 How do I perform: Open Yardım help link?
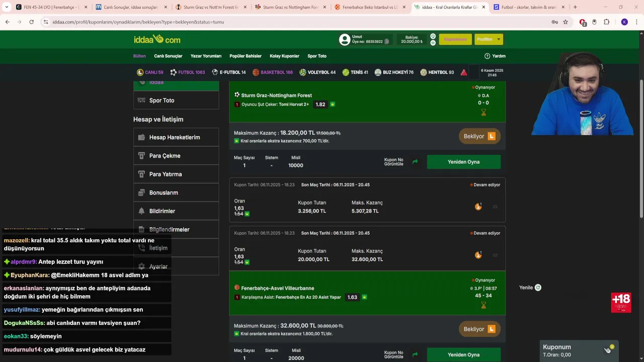coord(495,56)
